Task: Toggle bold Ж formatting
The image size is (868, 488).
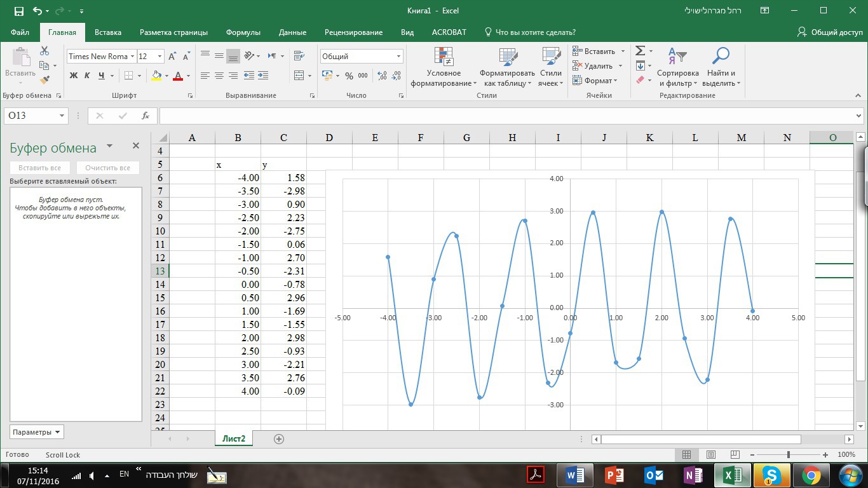Action: click(73, 76)
